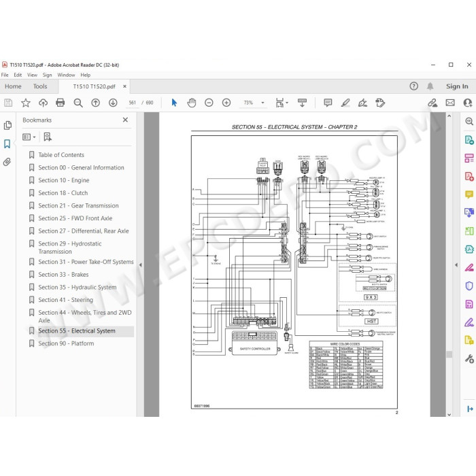
Task: Go to the next page with the down arrow
Action: coord(113,103)
